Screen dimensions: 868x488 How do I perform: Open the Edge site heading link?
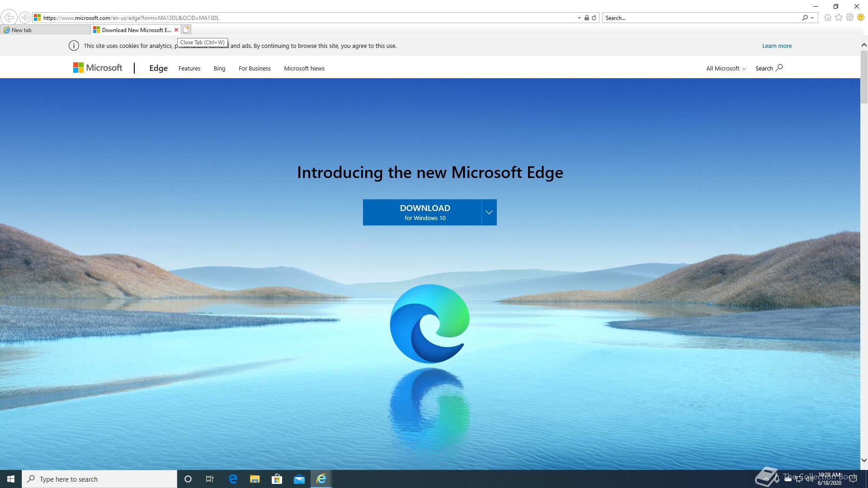(x=158, y=68)
